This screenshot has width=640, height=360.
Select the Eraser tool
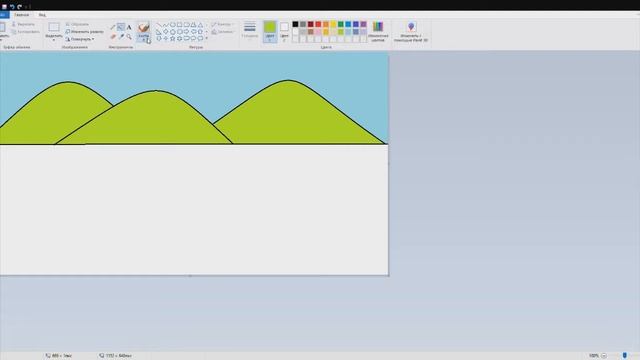click(113, 36)
